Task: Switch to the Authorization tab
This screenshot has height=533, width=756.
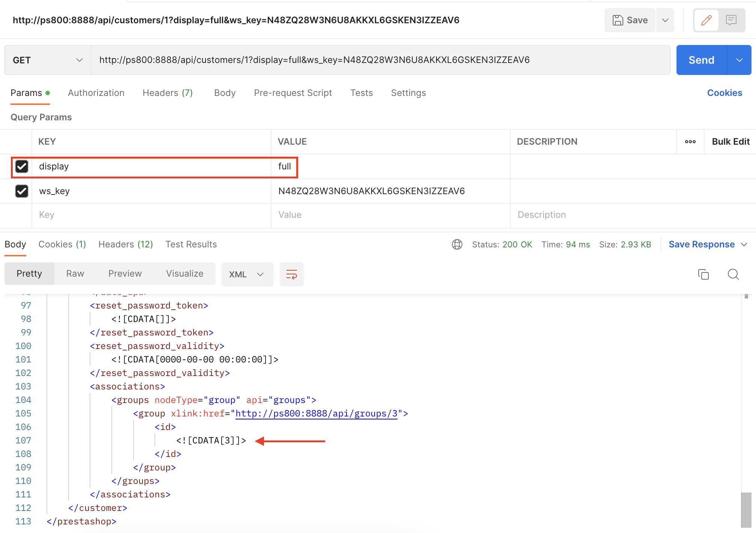Action: 96,93
